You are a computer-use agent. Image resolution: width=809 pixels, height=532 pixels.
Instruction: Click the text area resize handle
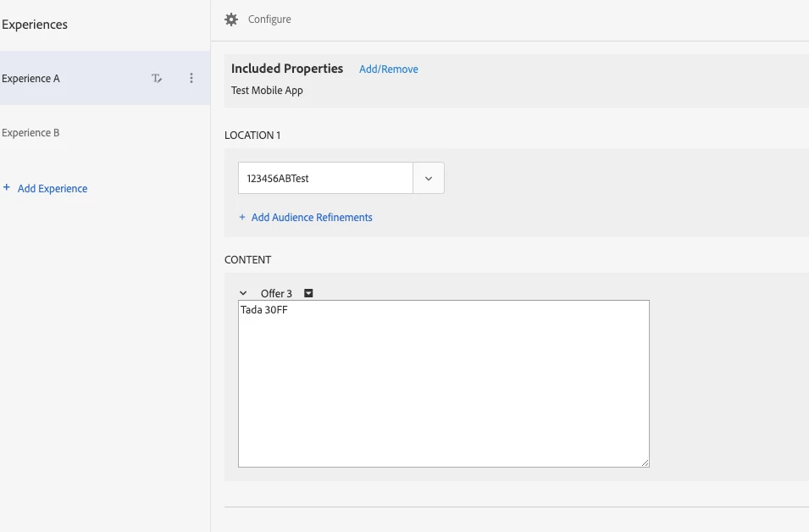point(645,463)
